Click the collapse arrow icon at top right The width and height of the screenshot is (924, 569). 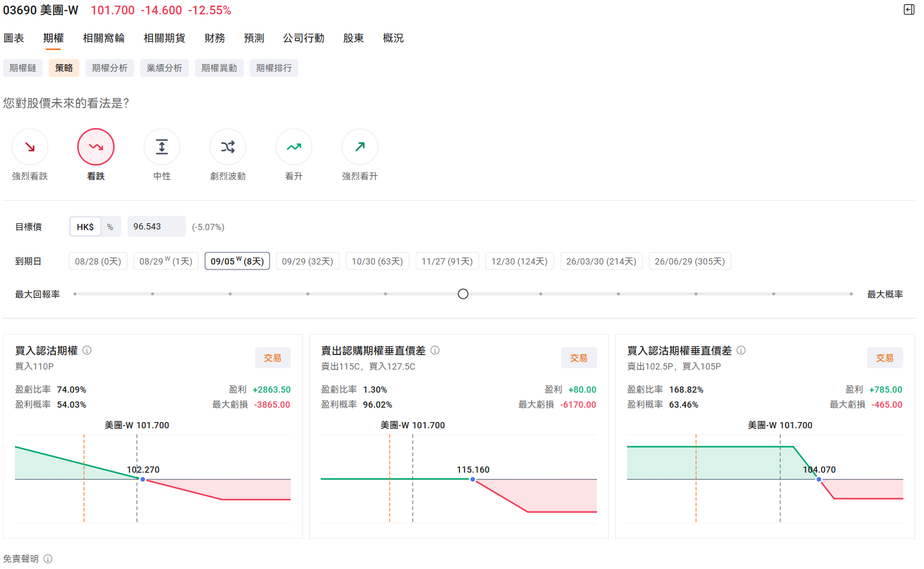point(910,10)
